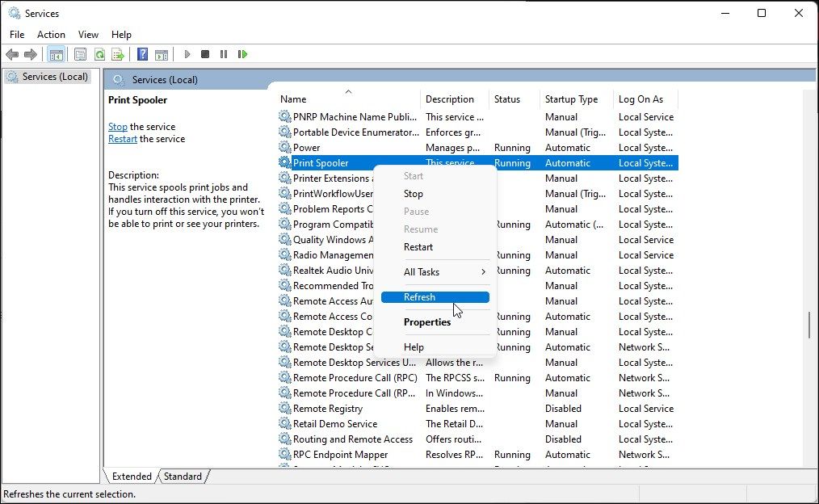The image size is (819, 504).
Task: Sort services by Name column header
Action: pyautogui.click(x=293, y=99)
